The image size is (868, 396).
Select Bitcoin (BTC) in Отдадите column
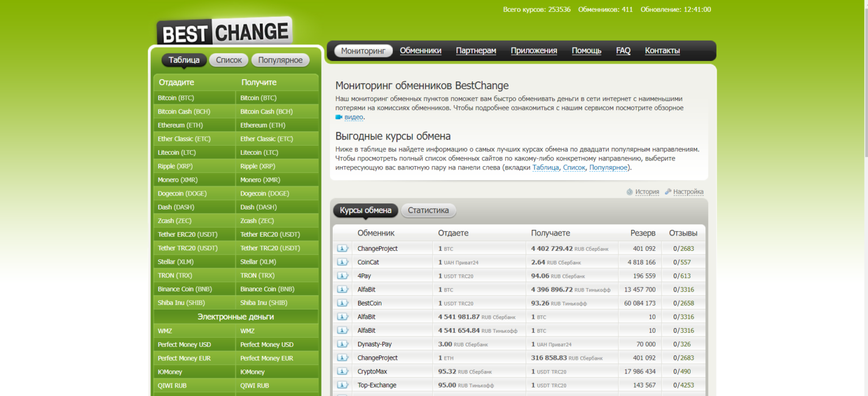(x=194, y=98)
